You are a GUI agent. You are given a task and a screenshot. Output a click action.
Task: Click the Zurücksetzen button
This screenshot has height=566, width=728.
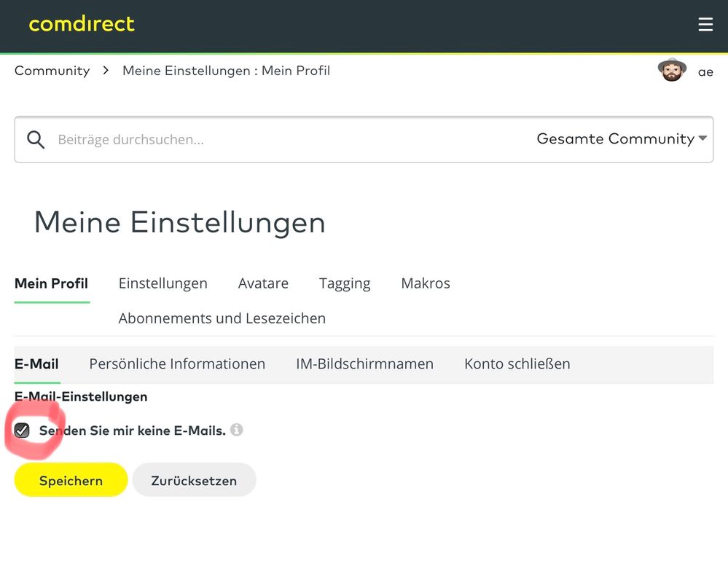click(x=194, y=481)
